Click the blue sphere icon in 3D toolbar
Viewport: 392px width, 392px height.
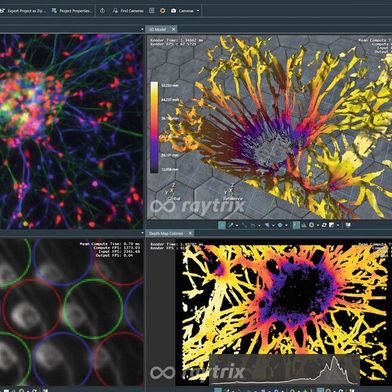(x=280, y=225)
